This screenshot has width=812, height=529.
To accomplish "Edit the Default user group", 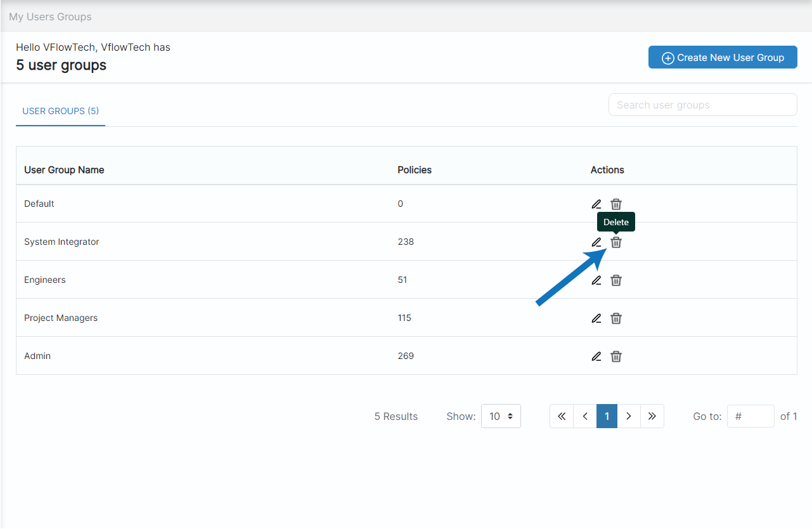I will pyautogui.click(x=596, y=204).
